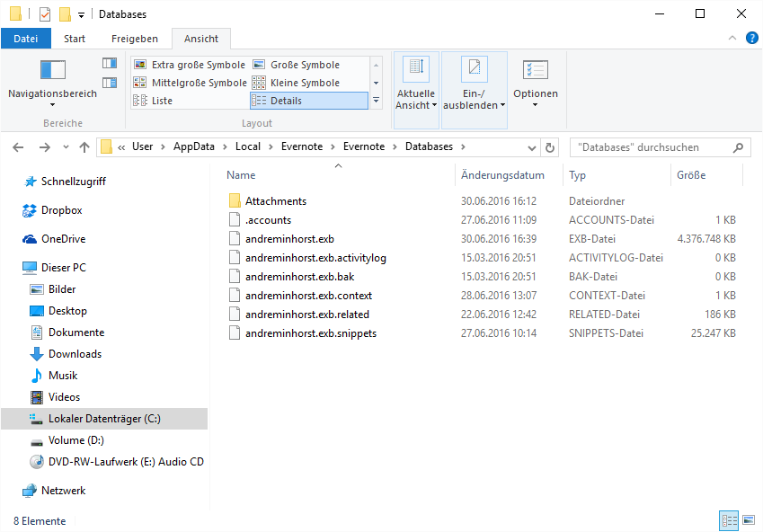Open recent locations dropdown arrow
This screenshot has height=532, width=763.
pos(66,147)
